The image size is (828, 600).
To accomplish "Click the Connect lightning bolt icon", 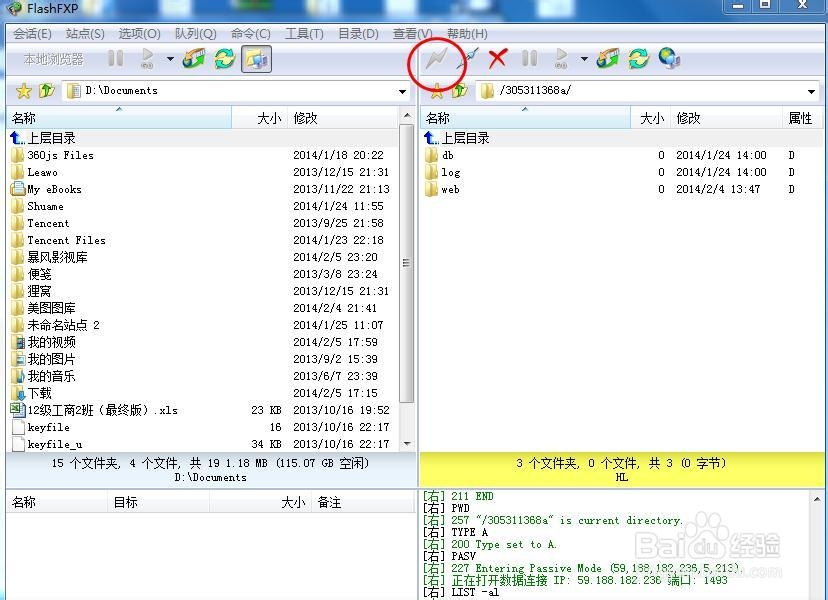I will point(437,59).
